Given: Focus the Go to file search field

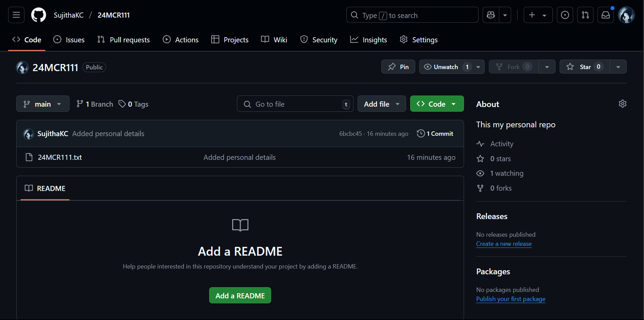Looking at the screenshot, I should (x=295, y=104).
